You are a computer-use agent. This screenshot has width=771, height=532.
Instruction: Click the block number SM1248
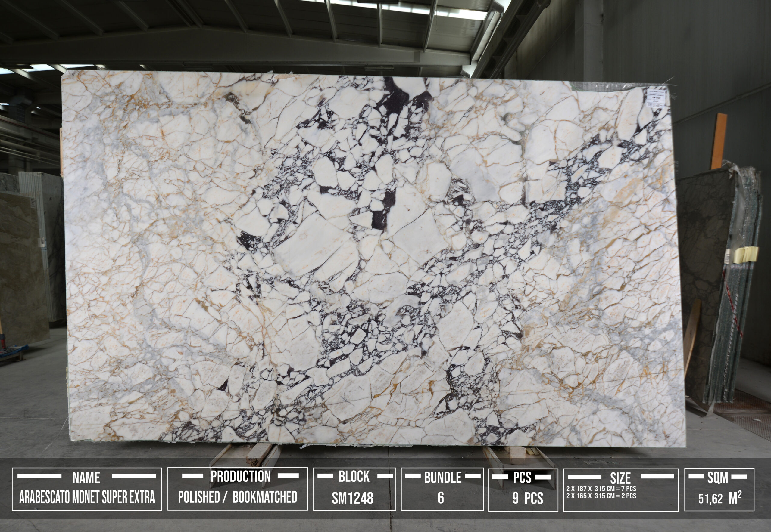(x=352, y=498)
